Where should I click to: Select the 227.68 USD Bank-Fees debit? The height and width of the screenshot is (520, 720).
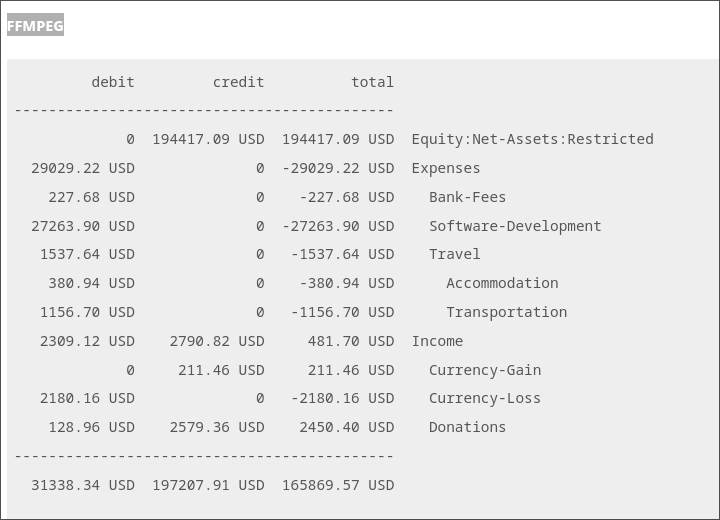92,197
